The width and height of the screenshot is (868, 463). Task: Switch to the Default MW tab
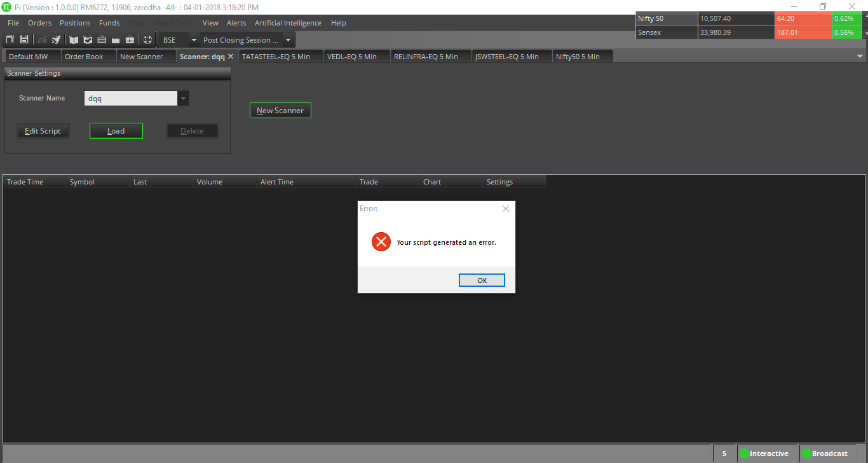(x=32, y=57)
